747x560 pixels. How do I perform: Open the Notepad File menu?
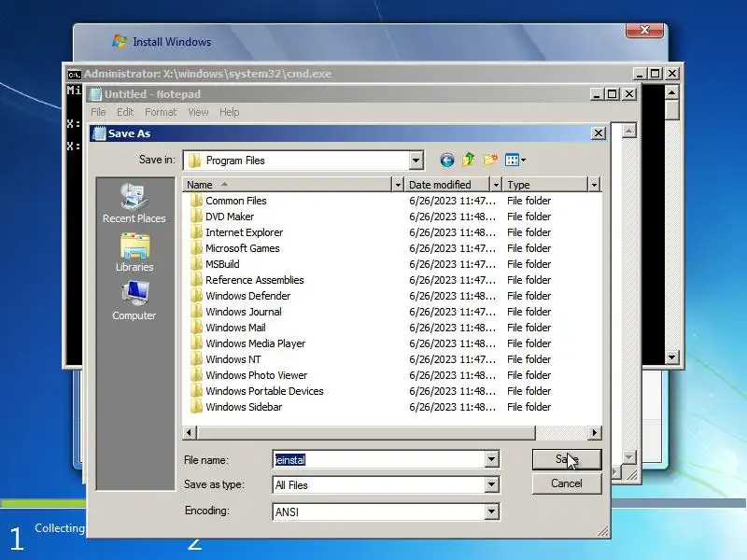click(98, 112)
